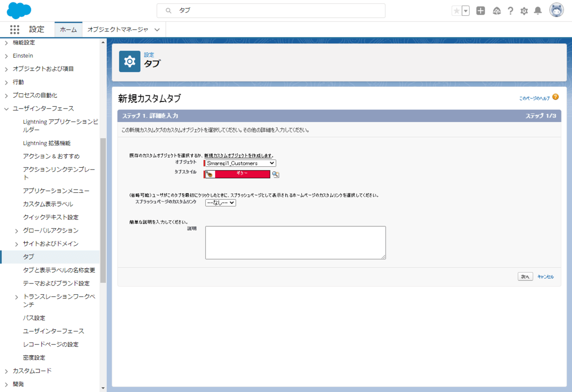Click the キャンセル link
The height and width of the screenshot is (392, 572).
(x=545, y=277)
